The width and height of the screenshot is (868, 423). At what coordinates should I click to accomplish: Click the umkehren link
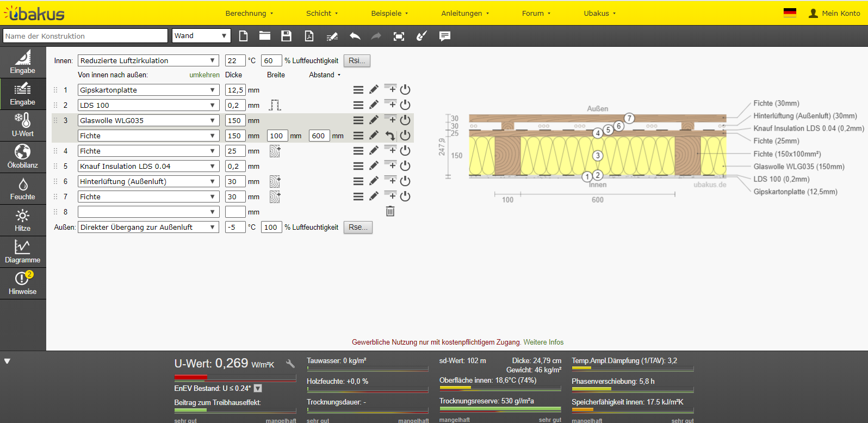(204, 75)
